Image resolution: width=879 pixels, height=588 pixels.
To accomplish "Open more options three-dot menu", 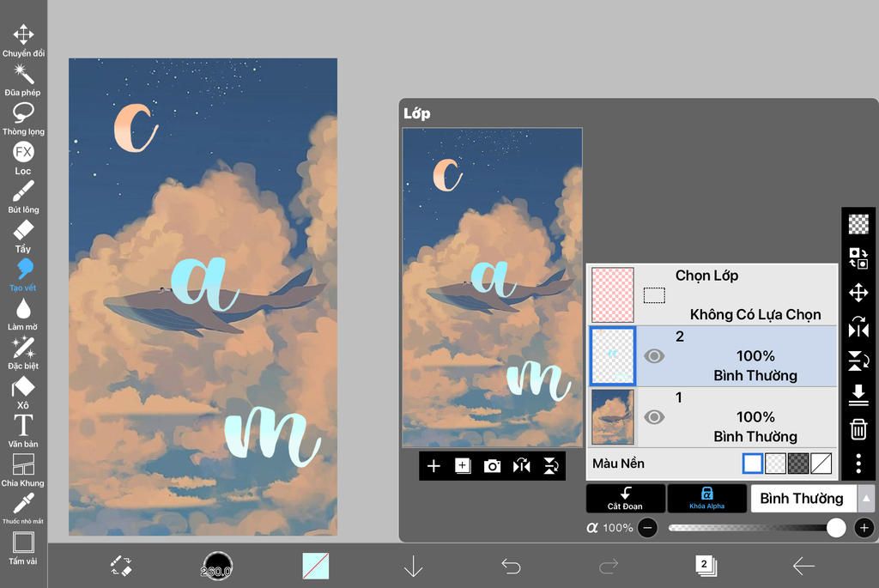I will coord(858,464).
